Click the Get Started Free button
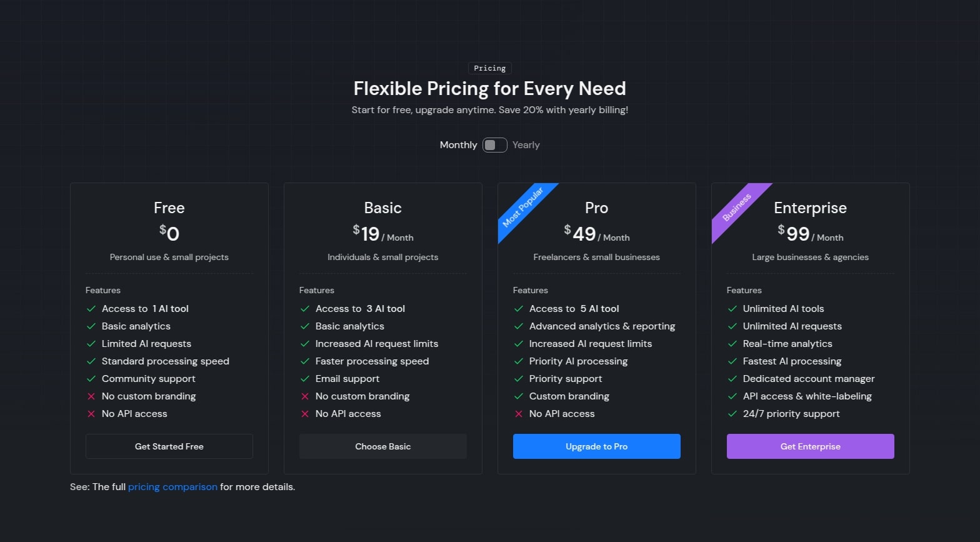The image size is (980, 542). [x=169, y=446]
